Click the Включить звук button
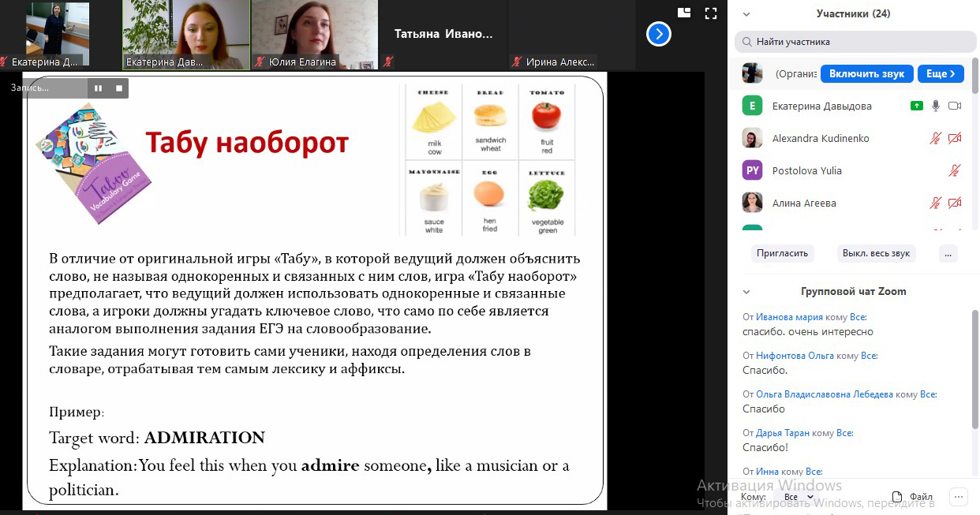980x515 pixels. 867,73
